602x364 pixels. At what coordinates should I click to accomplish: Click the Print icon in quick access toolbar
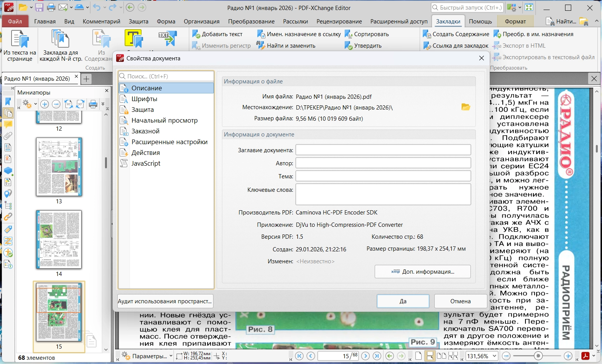pyautogui.click(x=51, y=7)
